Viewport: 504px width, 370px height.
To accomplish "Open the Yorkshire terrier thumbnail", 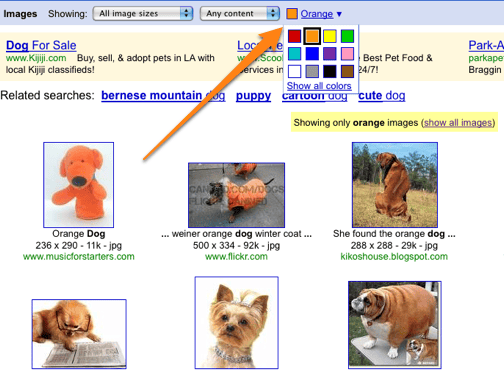I will click(237, 323).
